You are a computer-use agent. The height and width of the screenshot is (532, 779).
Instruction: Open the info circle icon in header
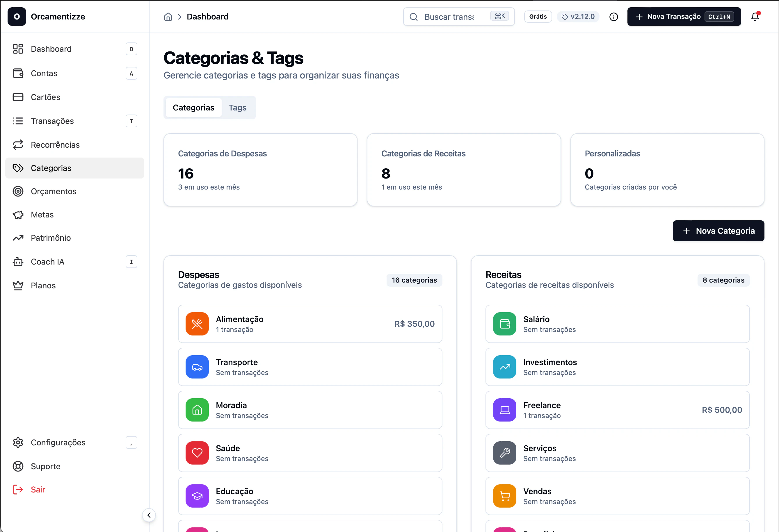[x=613, y=17]
